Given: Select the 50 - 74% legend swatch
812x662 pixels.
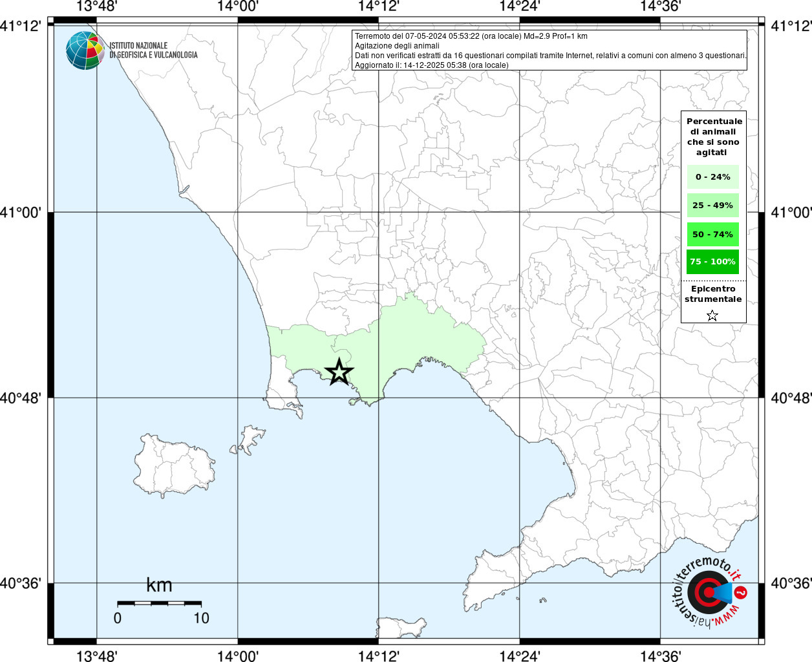Looking at the screenshot, I should point(713,234).
